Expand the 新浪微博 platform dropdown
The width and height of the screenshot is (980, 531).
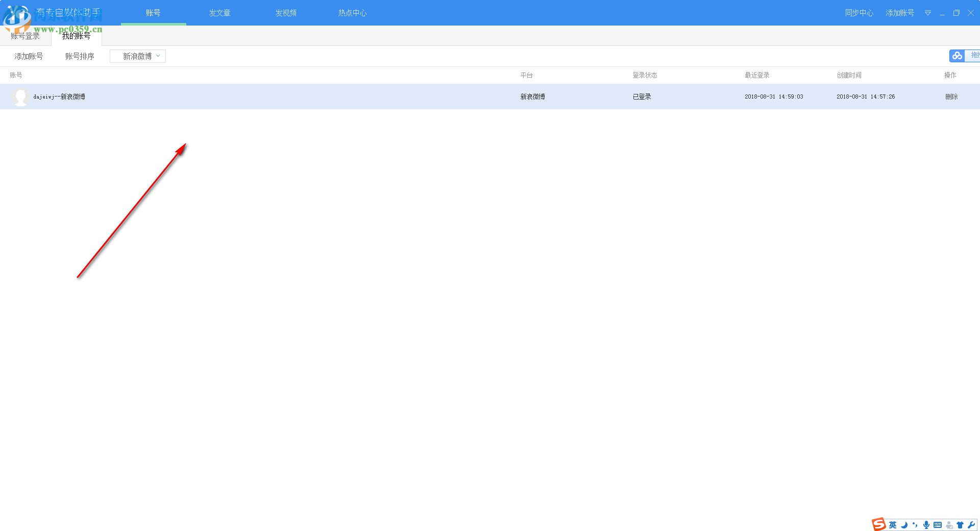click(x=138, y=56)
